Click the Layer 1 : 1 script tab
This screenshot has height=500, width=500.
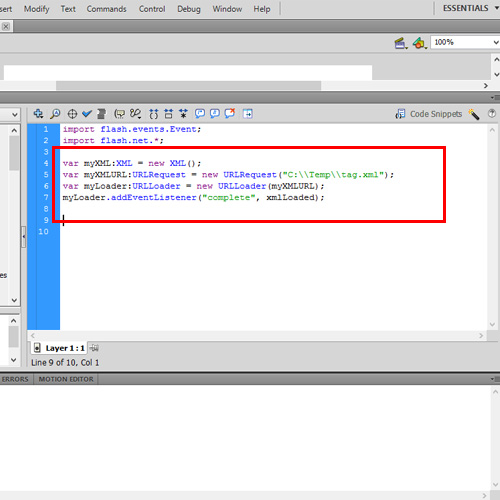59,348
